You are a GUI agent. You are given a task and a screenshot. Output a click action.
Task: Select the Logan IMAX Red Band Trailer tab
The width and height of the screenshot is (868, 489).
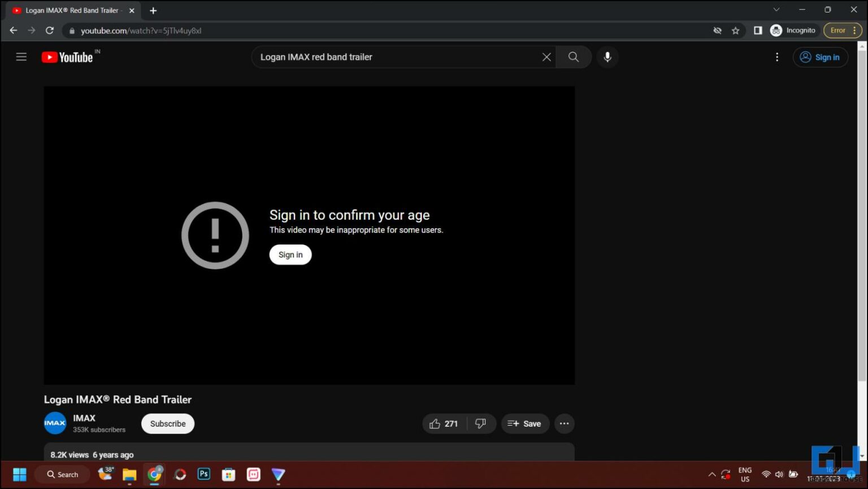[x=72, y=11]
